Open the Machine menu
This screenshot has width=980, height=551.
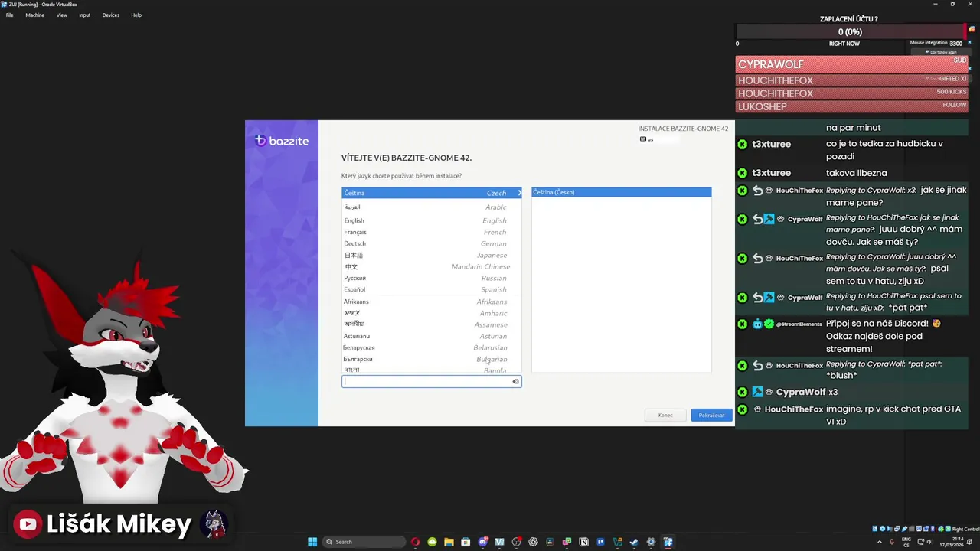(34, 15)
